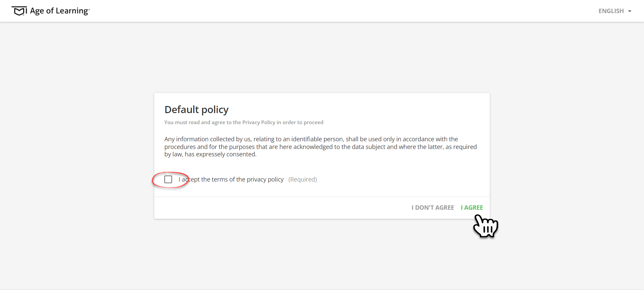Click the policy paragraph starting 'Any information collected'

(321, 147)
